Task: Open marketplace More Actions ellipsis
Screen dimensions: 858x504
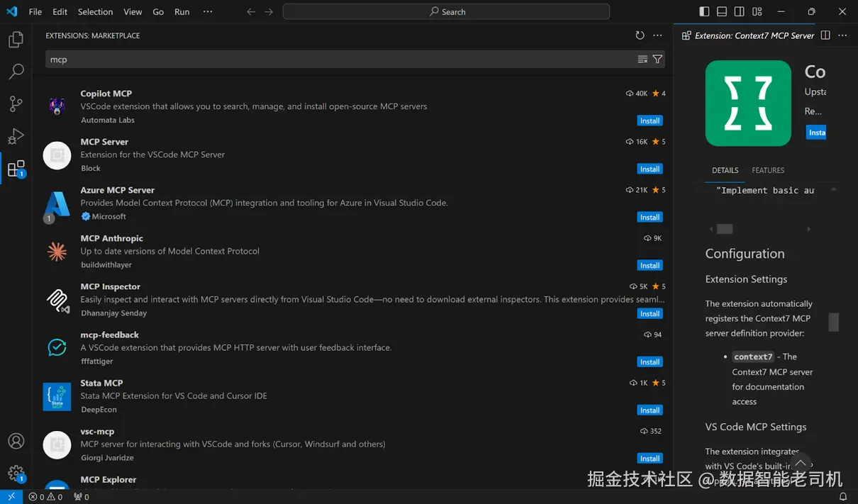Action: click(x=657, y=35)
